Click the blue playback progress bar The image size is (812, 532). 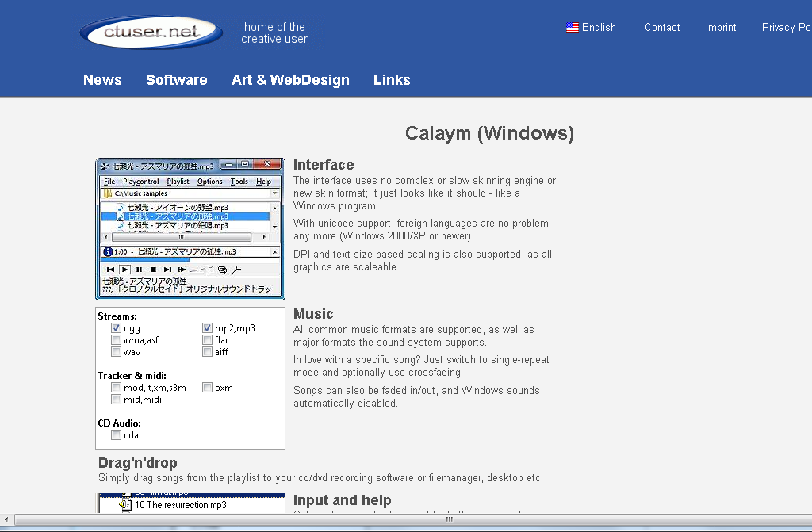tap(145, 259)
